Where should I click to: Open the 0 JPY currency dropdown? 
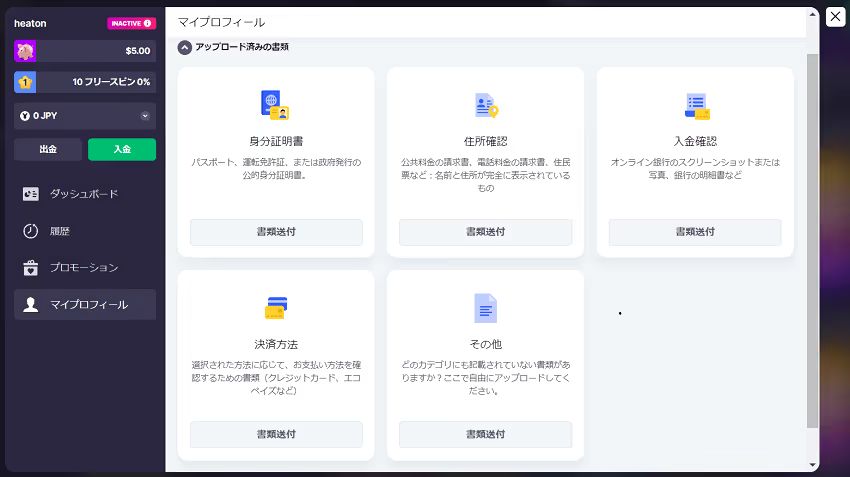[85, 116]
